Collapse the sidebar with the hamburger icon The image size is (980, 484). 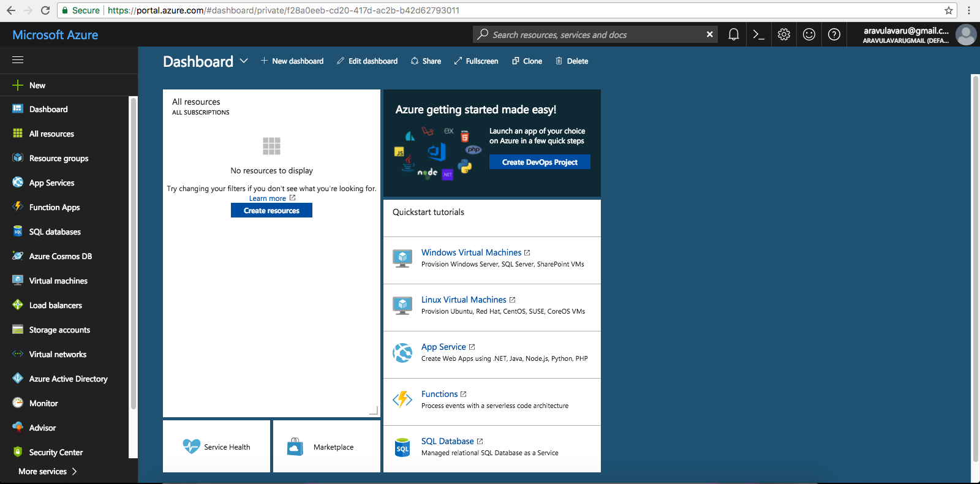coord(18,60)
